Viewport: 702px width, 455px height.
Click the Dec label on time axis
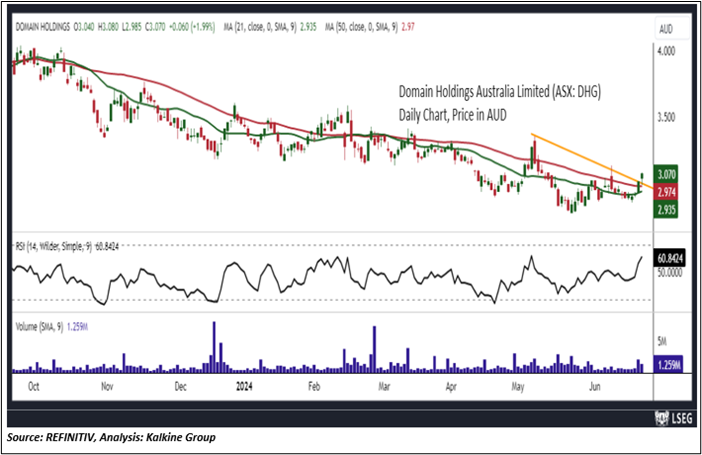(180, 386)
